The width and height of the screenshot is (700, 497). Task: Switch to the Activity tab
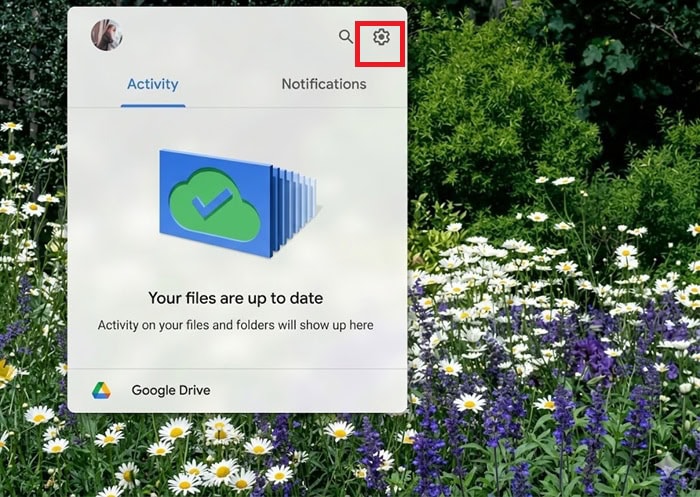coord(153,84)
